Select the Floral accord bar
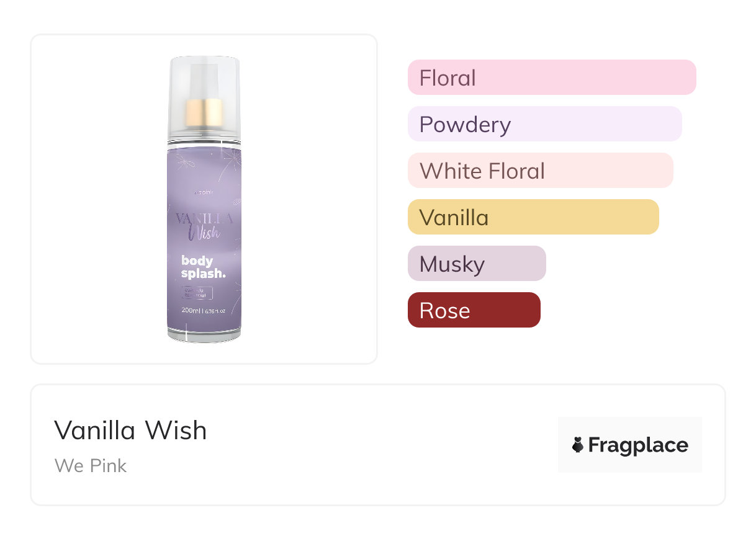 tap(551, 78)
